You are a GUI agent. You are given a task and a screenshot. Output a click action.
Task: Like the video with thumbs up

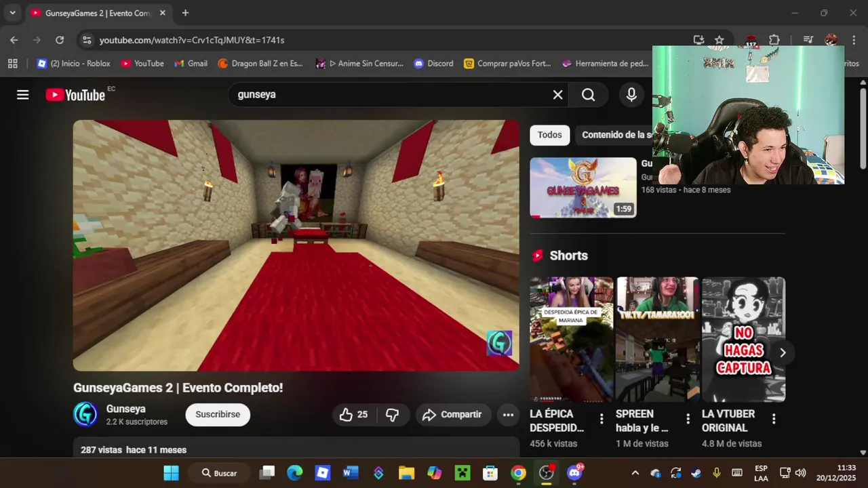point(354,415)
